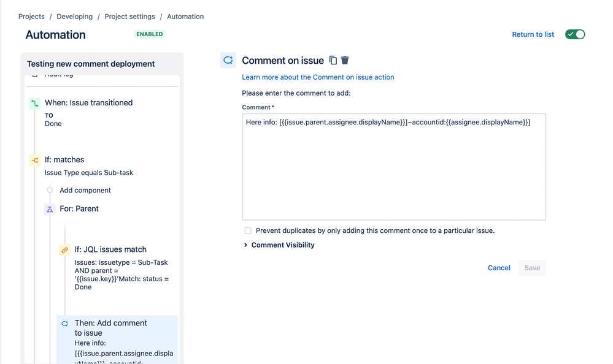The image size is (613, 364).
Task: Click the yellow If: matches condition icon
Action: (34, 159)
